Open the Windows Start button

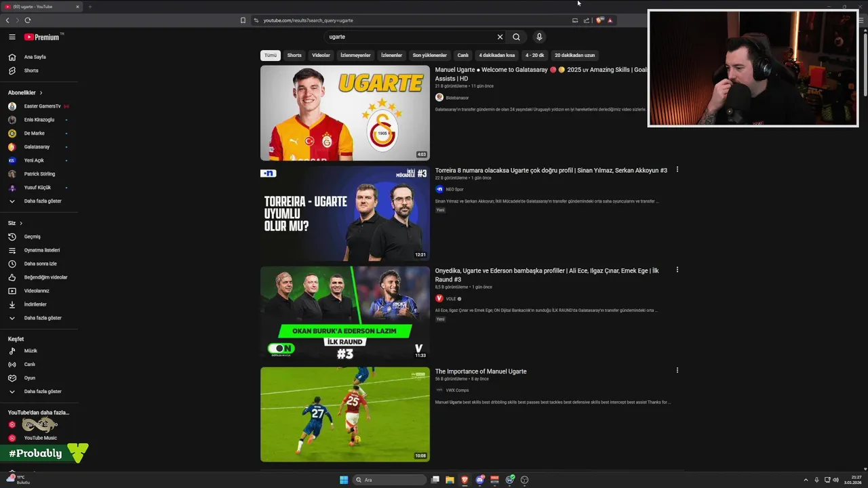click(344, 480)
